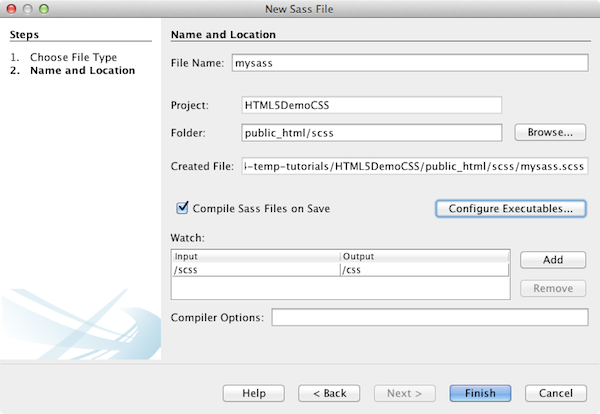Image resolution: width=600 pixels, height=414 pixels.
Task: Click the Compiler Options input field
Action: tap(429, 317)
